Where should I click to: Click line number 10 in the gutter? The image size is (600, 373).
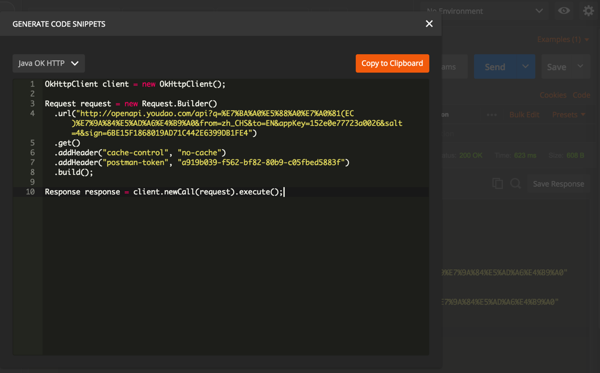click(x=30, y=192)
